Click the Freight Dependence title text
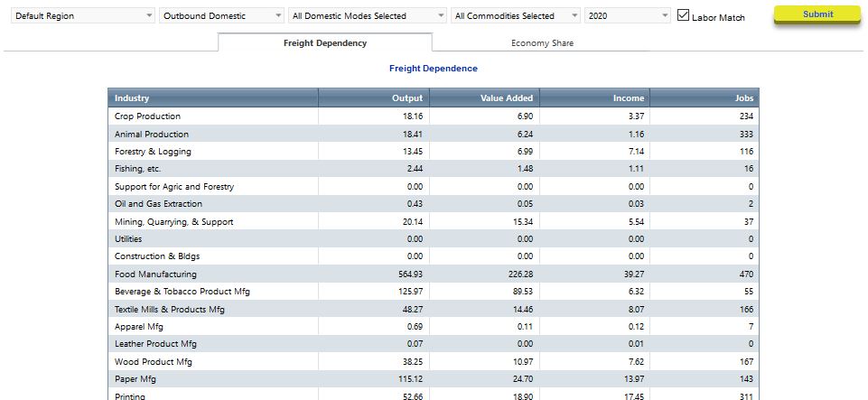 point(433,69)
